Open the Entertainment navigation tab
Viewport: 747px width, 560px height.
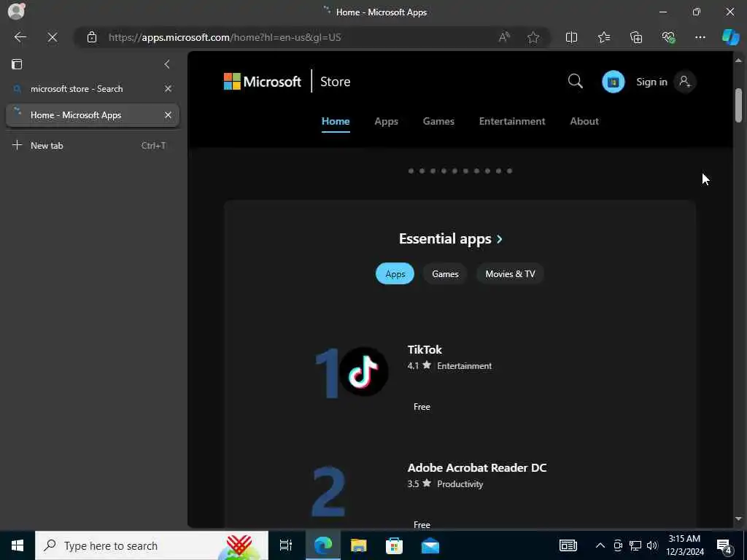(512, 122)
